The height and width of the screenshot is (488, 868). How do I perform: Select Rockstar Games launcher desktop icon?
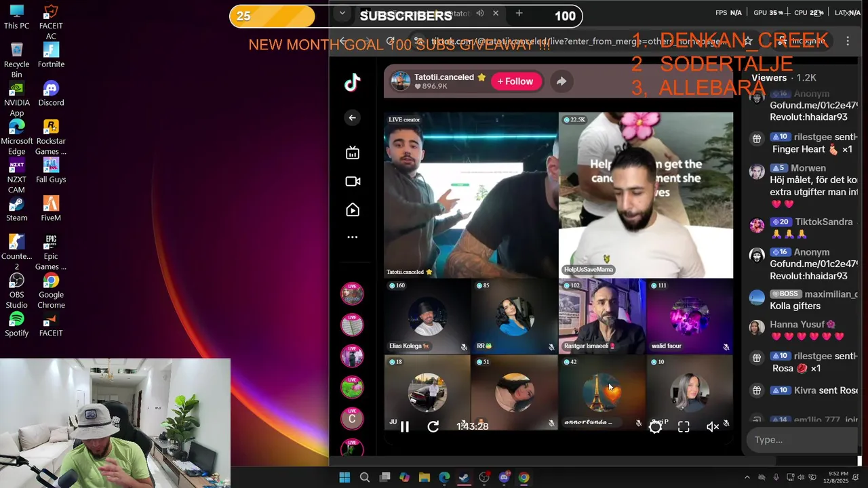tap(51, 138)
